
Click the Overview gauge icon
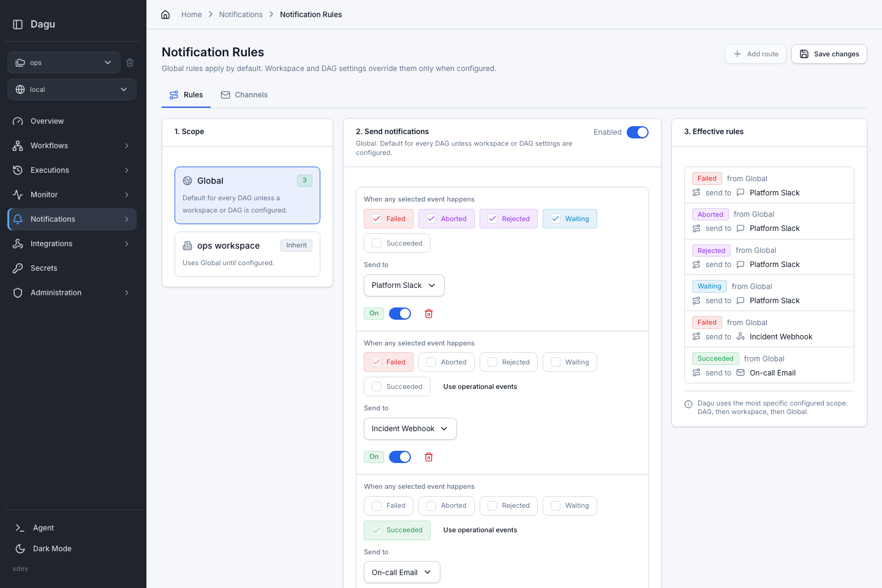point(18,121)
